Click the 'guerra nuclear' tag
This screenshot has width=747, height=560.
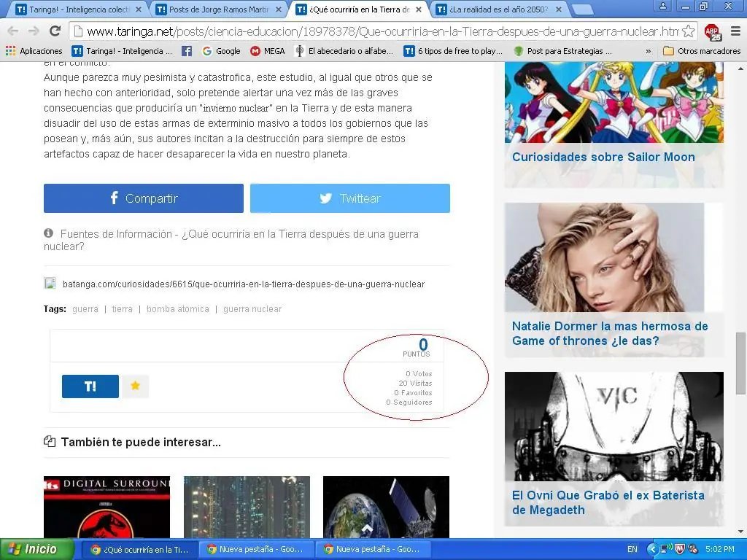point(252,309)
